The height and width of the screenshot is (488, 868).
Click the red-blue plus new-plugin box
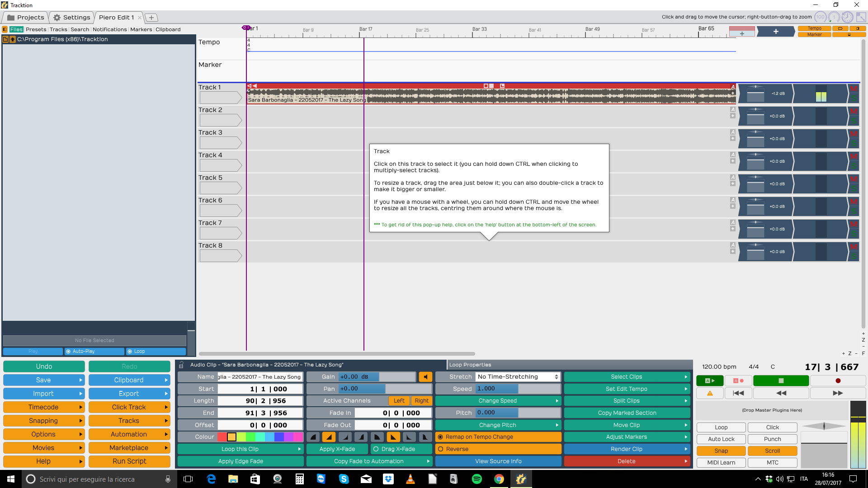point(742,32)
